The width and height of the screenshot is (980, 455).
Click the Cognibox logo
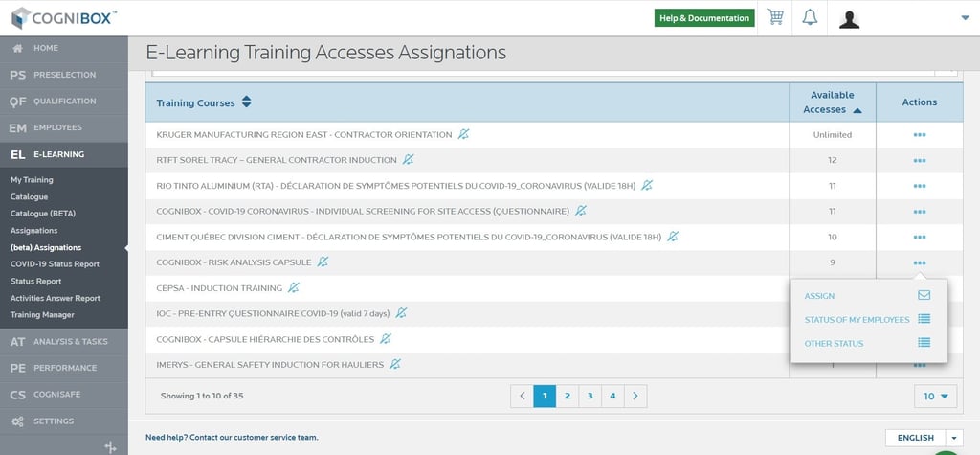[x=63, y=17]
